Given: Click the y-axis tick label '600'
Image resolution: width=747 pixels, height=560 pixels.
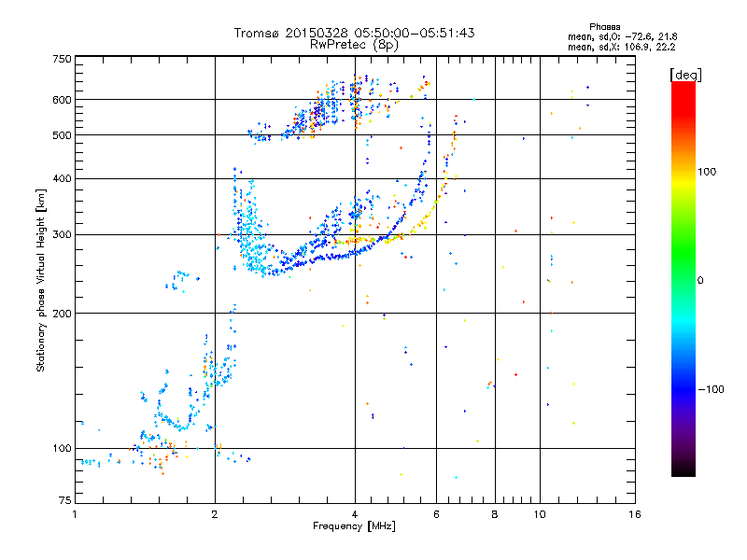Looking at the screenshot, I should pyautogui.click(x=62, y=100).
